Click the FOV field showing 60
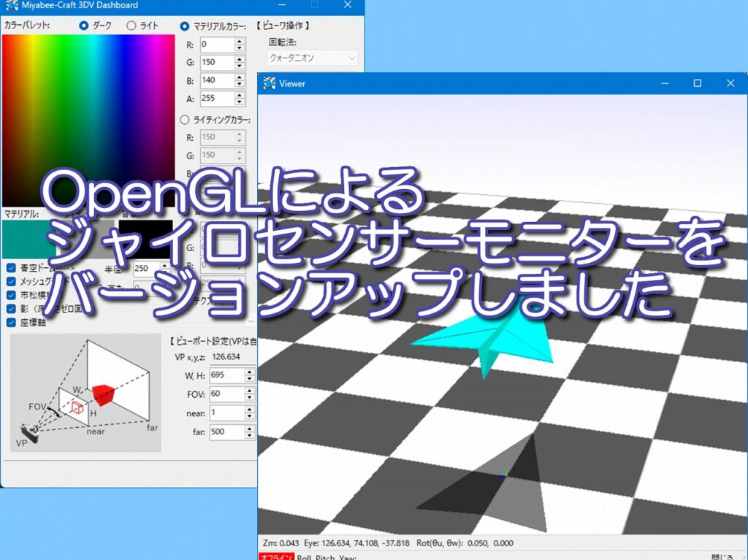The height and width of the screenshot is (560, 748). click(227, 394)
